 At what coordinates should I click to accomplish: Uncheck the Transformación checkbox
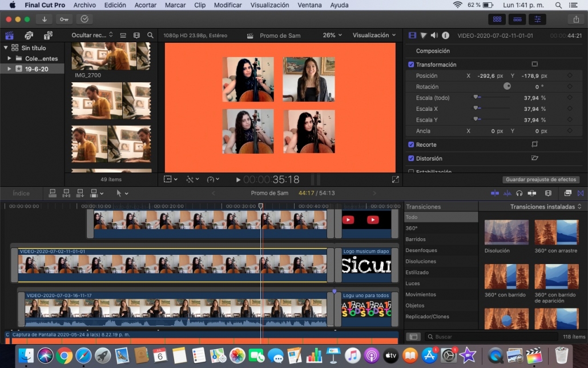click(x=411, y=65)
